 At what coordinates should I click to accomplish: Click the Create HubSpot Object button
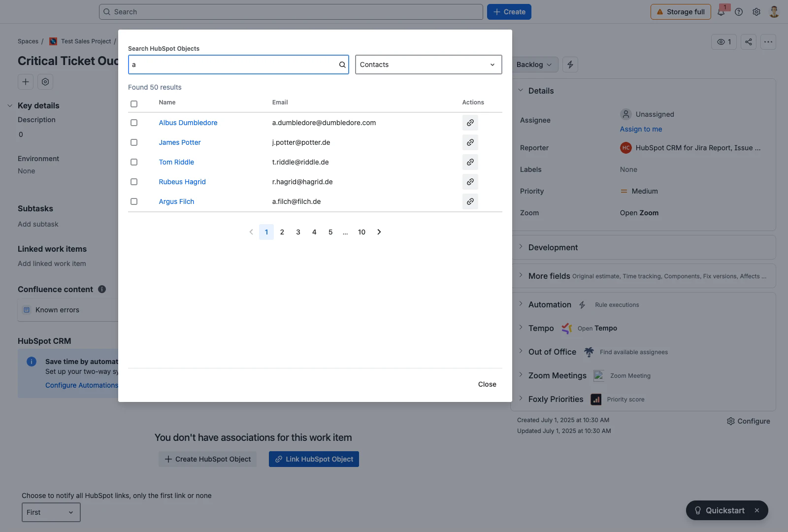point(207,459)
